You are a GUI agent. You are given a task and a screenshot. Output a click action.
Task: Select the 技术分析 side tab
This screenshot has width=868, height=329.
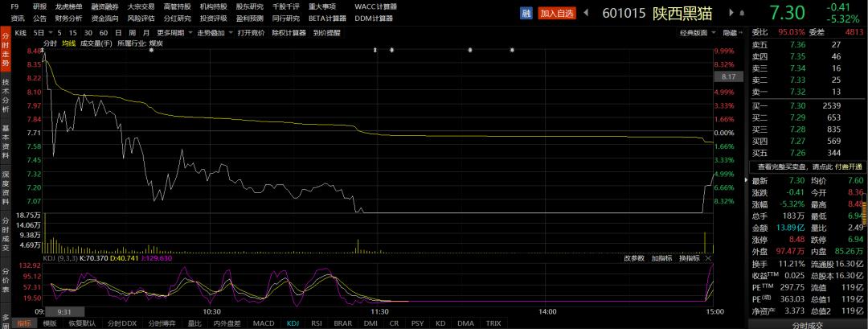(x=5, y=93)
